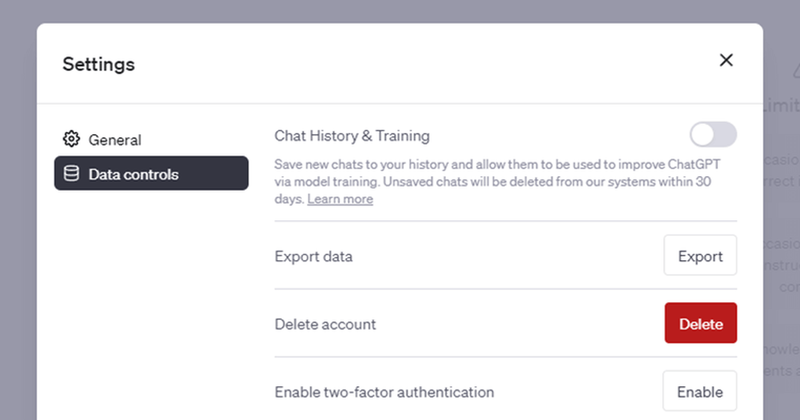Close the Settings dialog with the X
800x420 pixels.
(x=726, y=60)
